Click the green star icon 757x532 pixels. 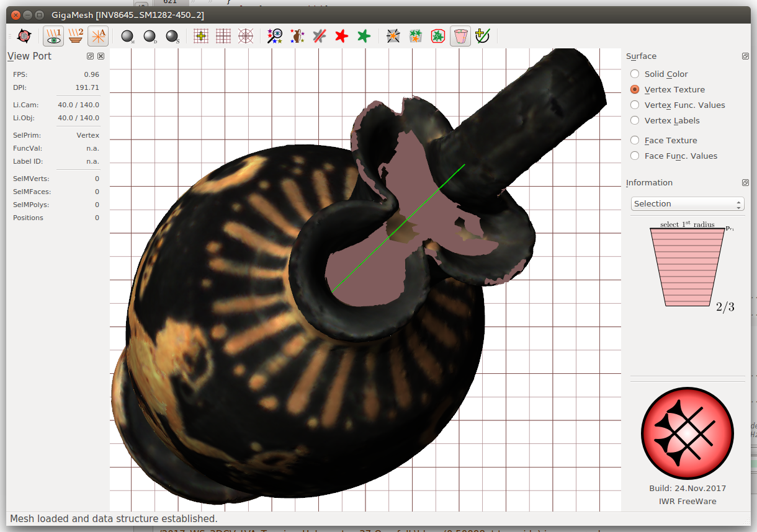tap(364, 37)
